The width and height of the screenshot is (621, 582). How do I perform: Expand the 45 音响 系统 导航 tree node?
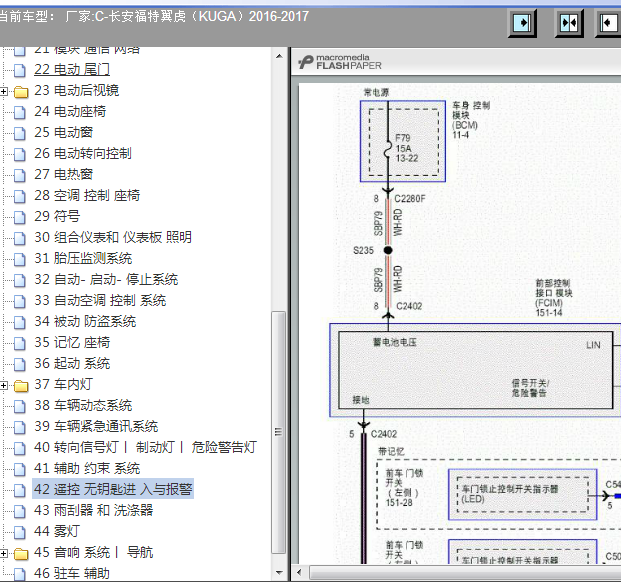4,553
